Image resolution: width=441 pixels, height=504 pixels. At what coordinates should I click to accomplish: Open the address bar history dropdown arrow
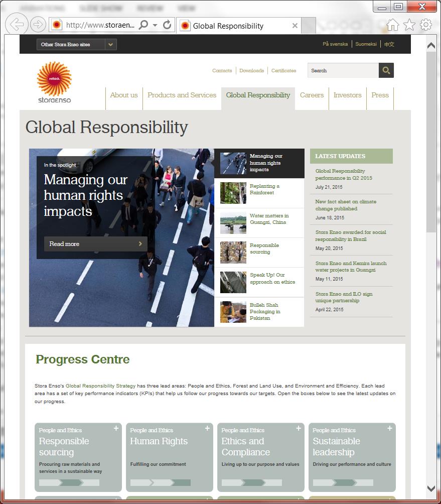pos(155,25)
